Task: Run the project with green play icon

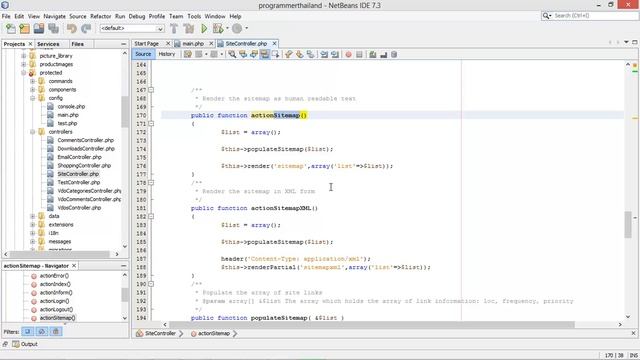Action: 204,29
